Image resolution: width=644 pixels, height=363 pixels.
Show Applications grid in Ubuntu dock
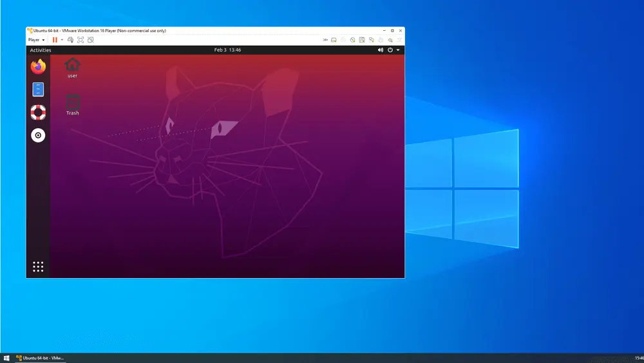(38, 266)
